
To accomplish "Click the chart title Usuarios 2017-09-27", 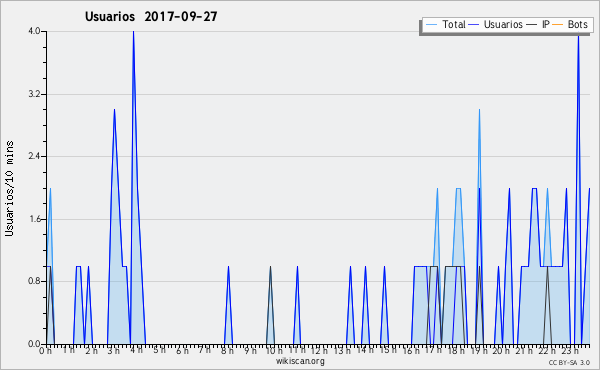I will point(151,16).
